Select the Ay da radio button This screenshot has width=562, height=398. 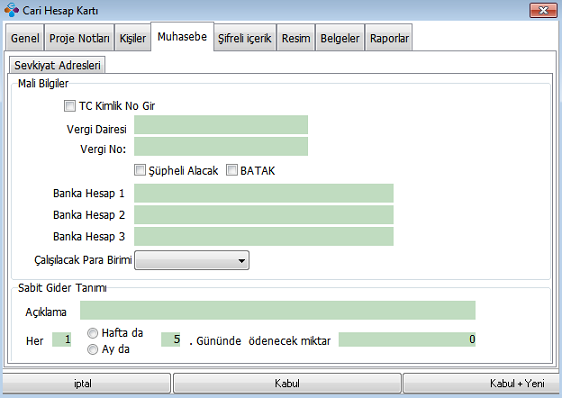pyautogui.click(x=92, y=349)
